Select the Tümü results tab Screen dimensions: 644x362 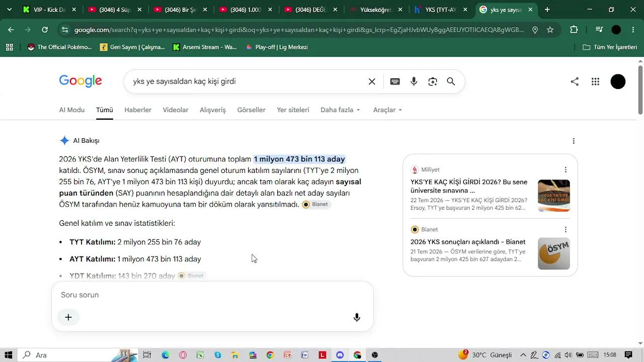tap(105, 110)
